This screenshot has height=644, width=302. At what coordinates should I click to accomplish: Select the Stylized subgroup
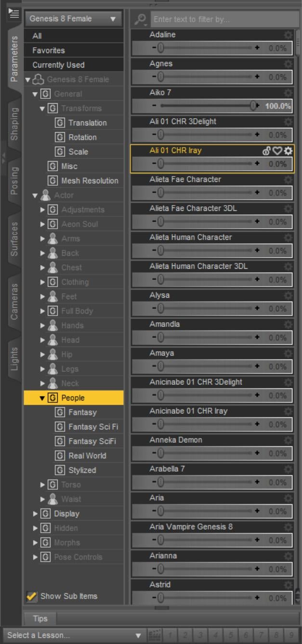coord(82,470)
